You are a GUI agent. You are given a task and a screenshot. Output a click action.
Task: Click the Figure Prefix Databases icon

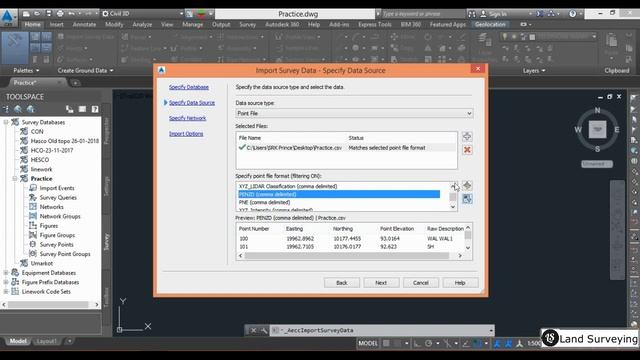point(15,282)
